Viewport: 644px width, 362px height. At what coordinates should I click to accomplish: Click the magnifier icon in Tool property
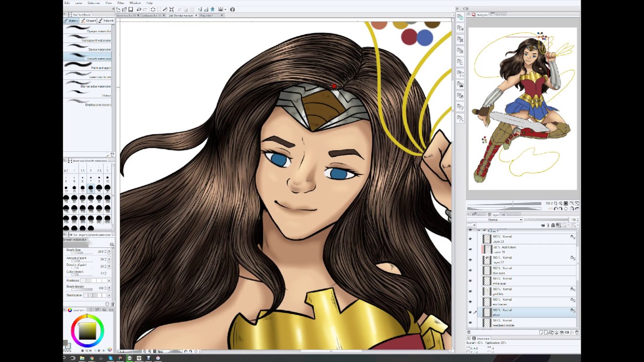pyautogui.click(x=112, y=244)
